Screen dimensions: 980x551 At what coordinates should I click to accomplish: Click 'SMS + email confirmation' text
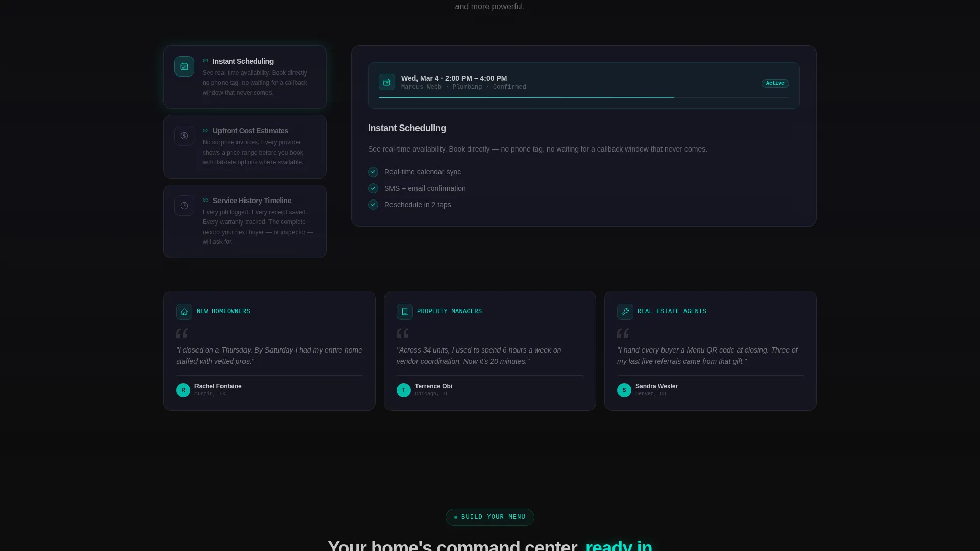point(425,188)
